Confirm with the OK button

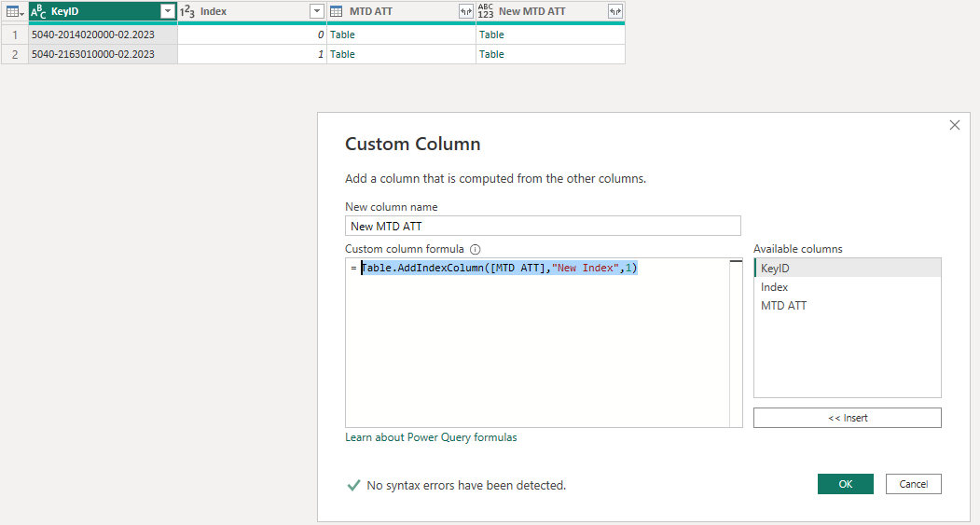[x=845, y=484]
